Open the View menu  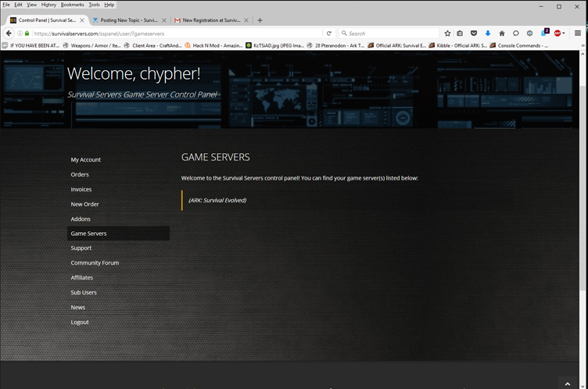pos(32,5)
